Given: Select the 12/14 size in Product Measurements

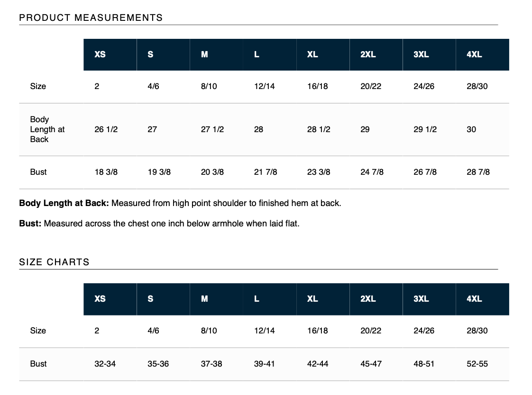Looking at the screenshot, I should [264, 86].
